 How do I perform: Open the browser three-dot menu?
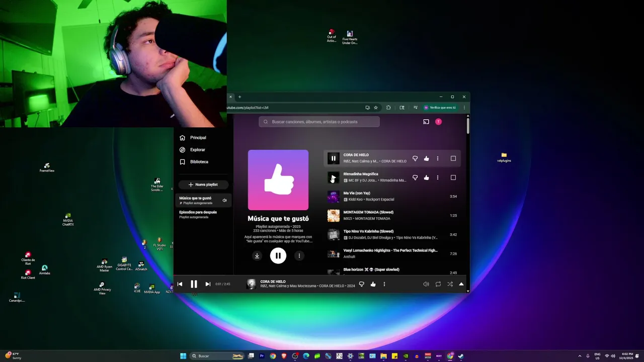464,108
